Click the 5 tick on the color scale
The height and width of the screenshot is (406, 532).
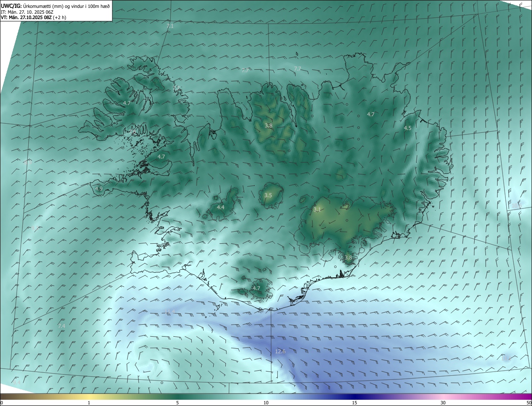[x=177, y=403]
